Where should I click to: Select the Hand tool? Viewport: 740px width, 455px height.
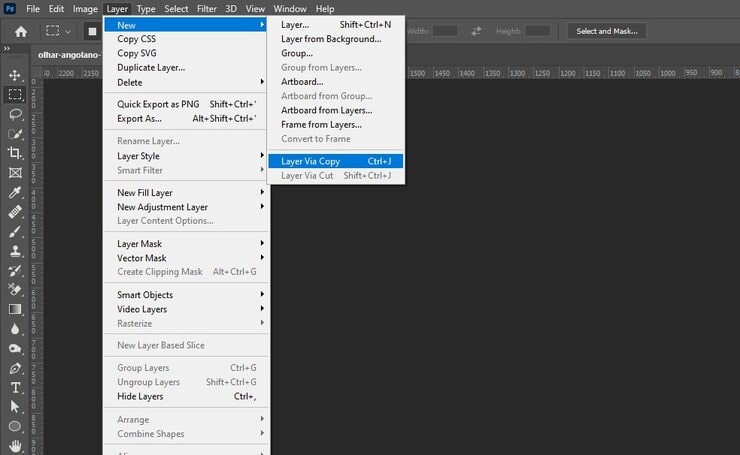(x=15, y=446)
